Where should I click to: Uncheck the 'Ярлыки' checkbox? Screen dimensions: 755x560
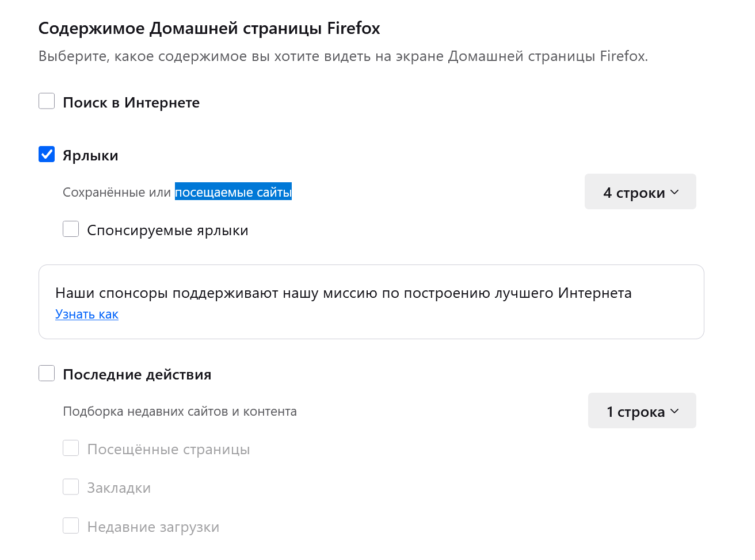pyautogui.click(x=47, y=154)
